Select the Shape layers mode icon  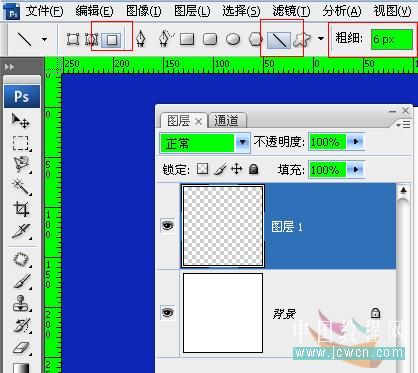73,39
